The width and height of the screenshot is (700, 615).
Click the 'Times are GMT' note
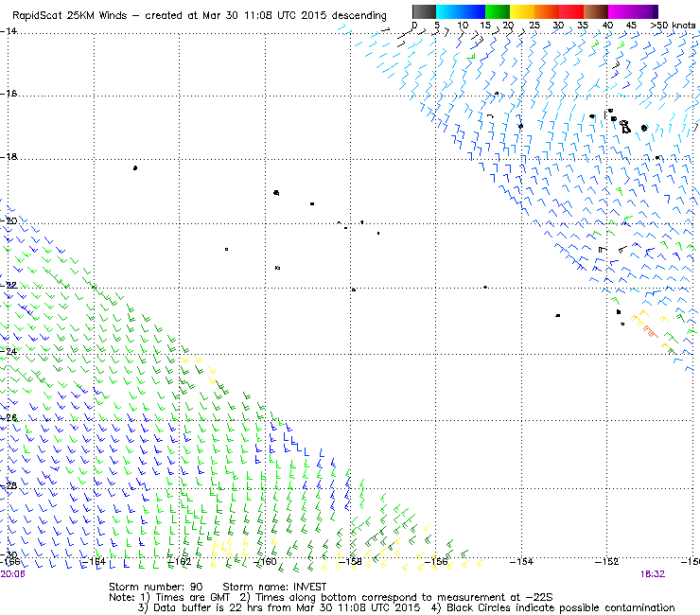click(x=192, y=597)
